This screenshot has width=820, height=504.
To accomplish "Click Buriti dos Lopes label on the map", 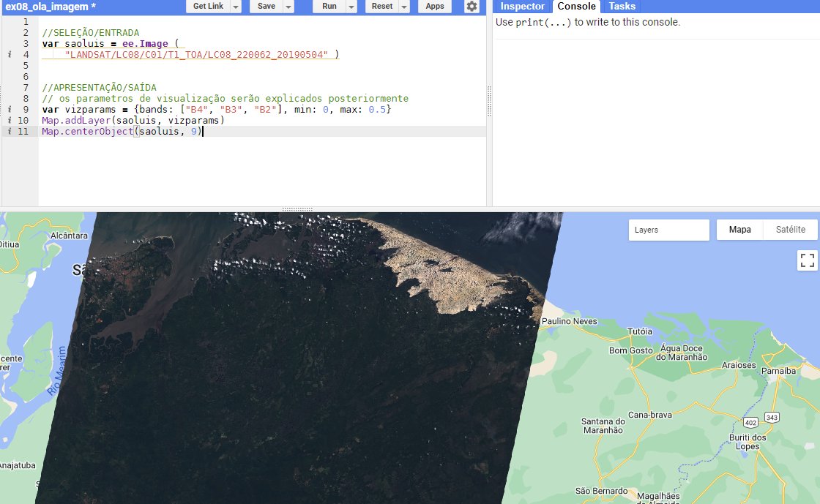I will coord(748,442).
